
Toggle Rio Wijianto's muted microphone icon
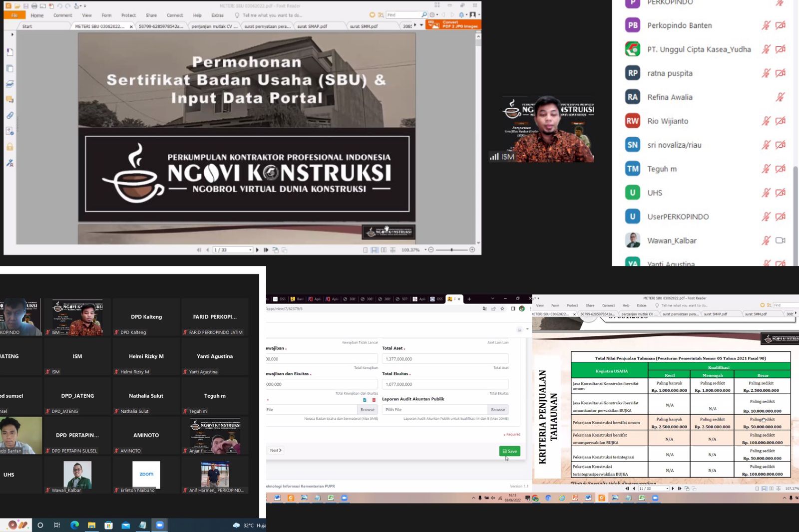coord(766,121)
